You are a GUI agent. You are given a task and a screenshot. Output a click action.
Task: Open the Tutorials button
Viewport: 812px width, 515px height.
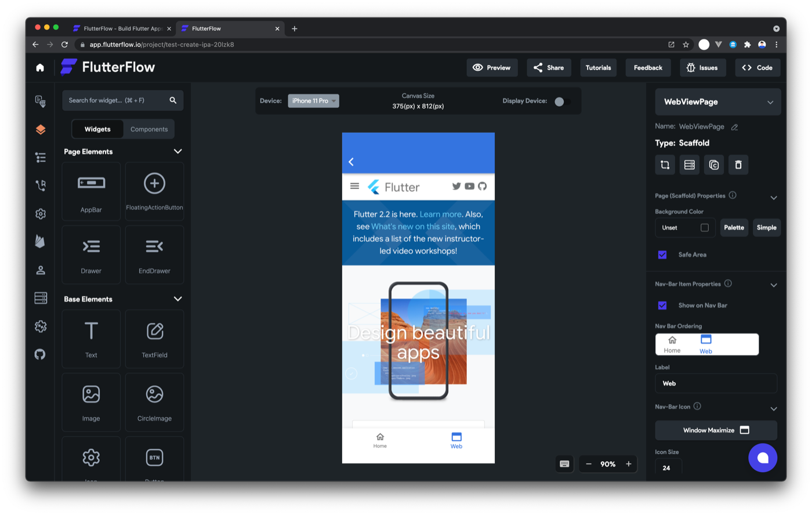pos(598,68)
